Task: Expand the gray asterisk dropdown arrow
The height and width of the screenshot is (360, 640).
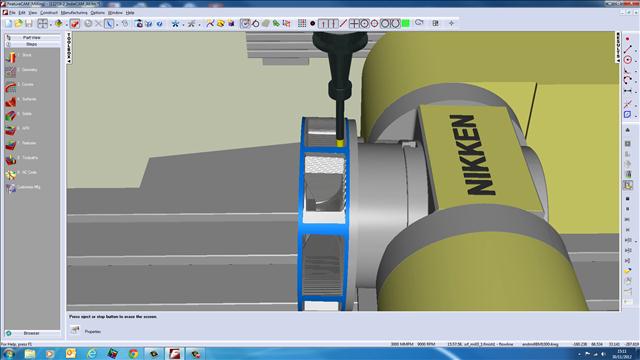Action: 199,24
